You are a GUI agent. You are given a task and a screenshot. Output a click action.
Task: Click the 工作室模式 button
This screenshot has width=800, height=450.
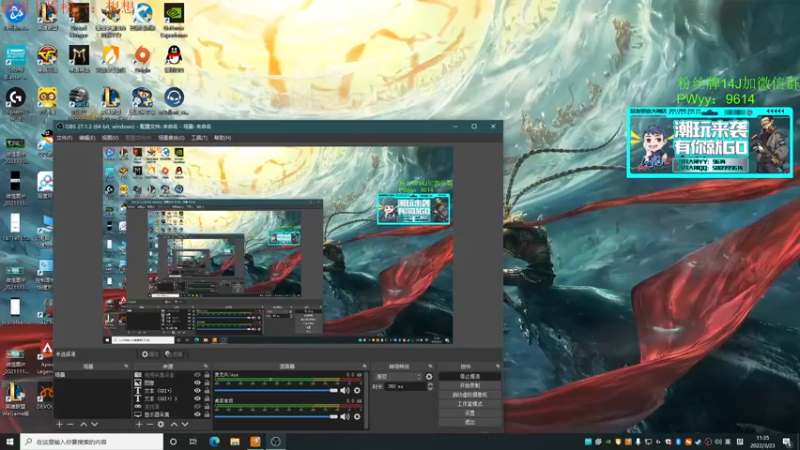point(469,404)
